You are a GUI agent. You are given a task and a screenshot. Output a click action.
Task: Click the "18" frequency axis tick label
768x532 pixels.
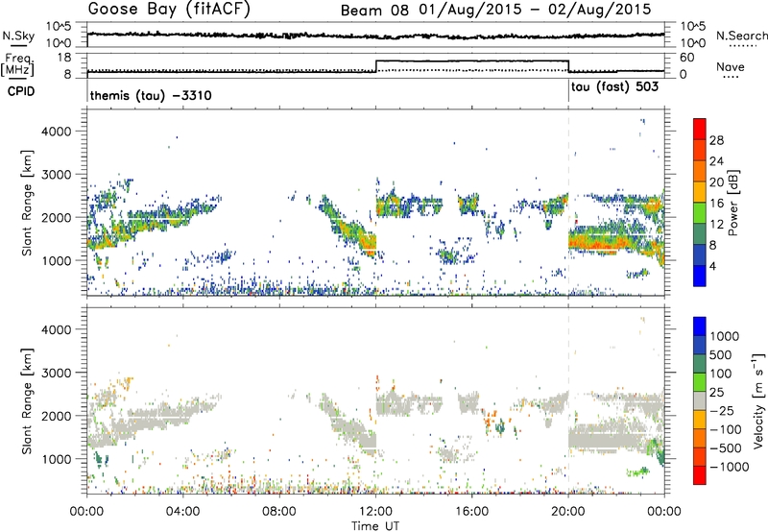(x=64, y=58)
